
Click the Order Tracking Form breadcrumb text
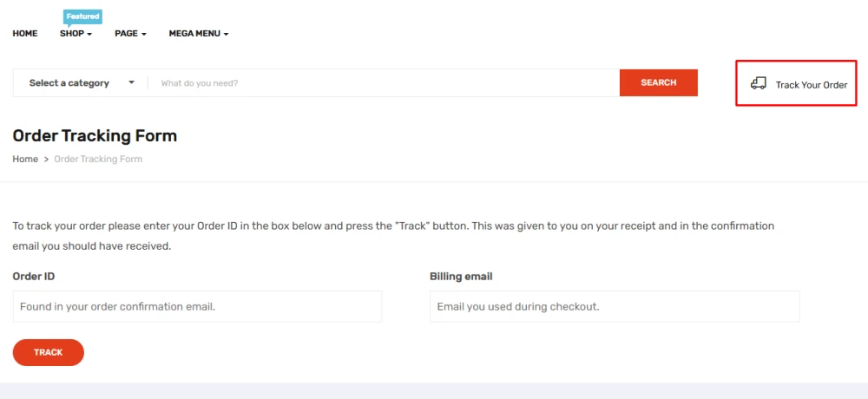pyautogui.click(x=98, y=160)
